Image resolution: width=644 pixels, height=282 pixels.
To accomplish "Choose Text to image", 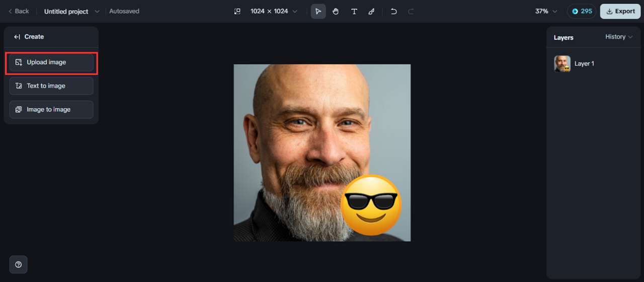I will tap(51, 86).
